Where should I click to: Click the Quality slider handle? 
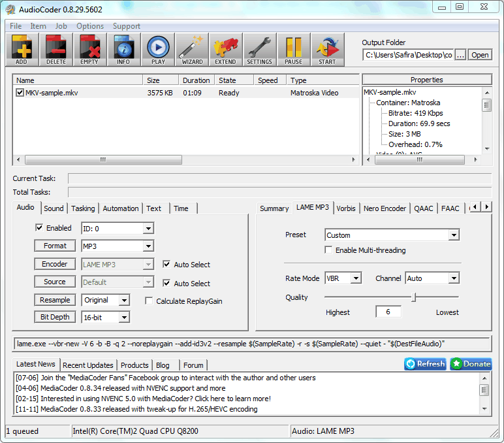coord(414,297)
